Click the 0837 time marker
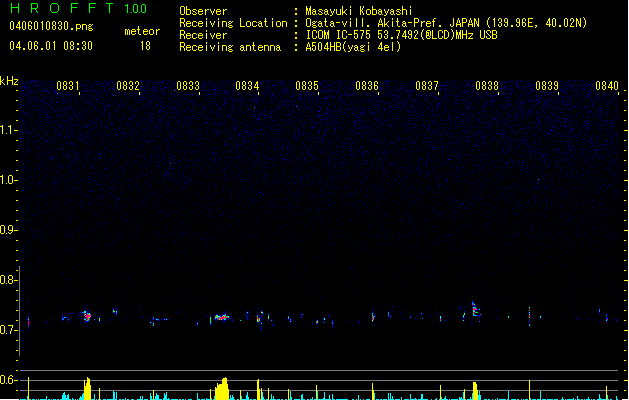 427,85
